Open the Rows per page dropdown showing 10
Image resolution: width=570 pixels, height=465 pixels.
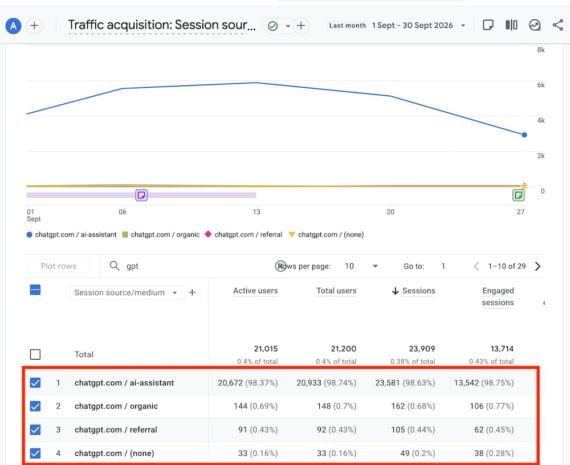click(361, 266)
